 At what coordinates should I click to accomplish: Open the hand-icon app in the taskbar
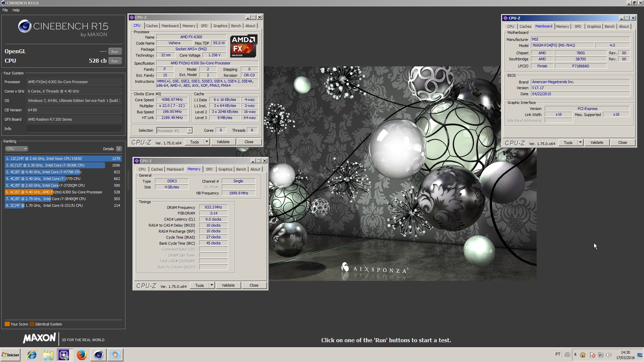point(115,355)
